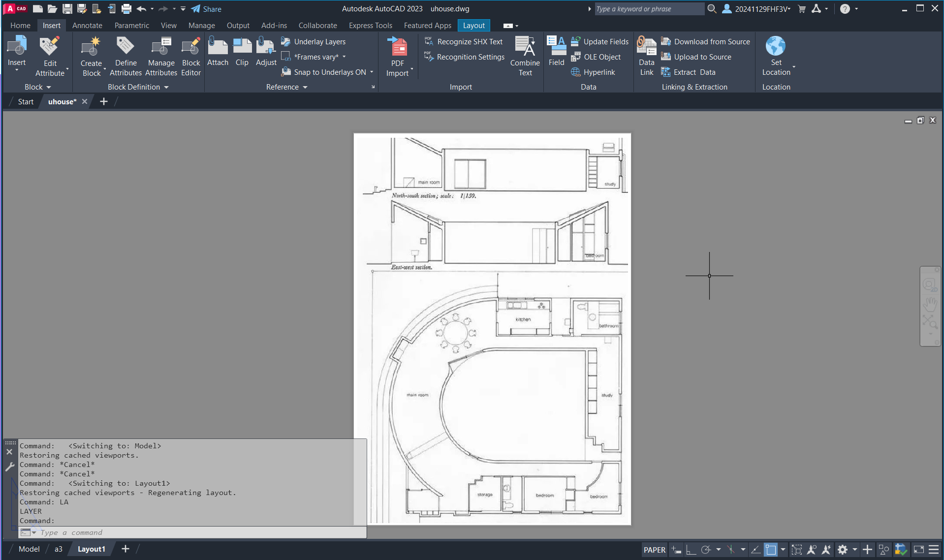Open the PDF Import tool
The width and height of the screenshot is (944, 560).
(x=398, y=56)
